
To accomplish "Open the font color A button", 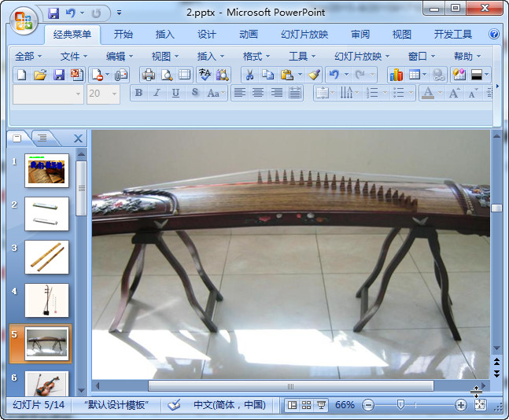I will pyautogui.click(x=428, y=93).
